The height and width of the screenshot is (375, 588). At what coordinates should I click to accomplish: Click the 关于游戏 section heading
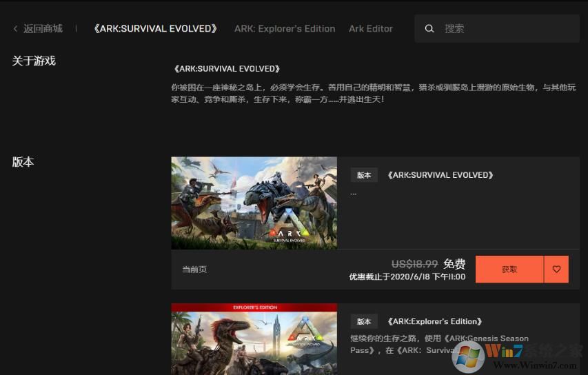click(34, 61)
